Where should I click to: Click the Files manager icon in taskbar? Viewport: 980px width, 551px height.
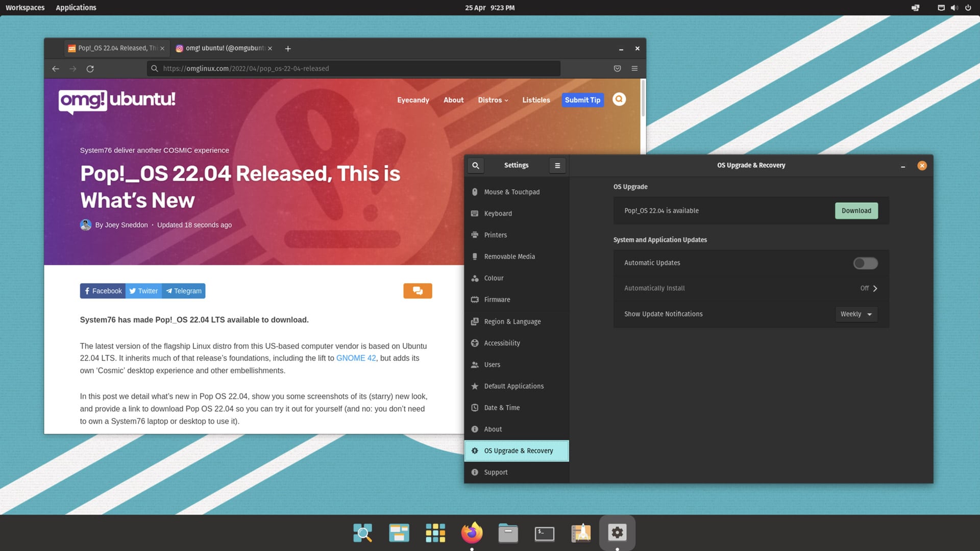[508, 532]
